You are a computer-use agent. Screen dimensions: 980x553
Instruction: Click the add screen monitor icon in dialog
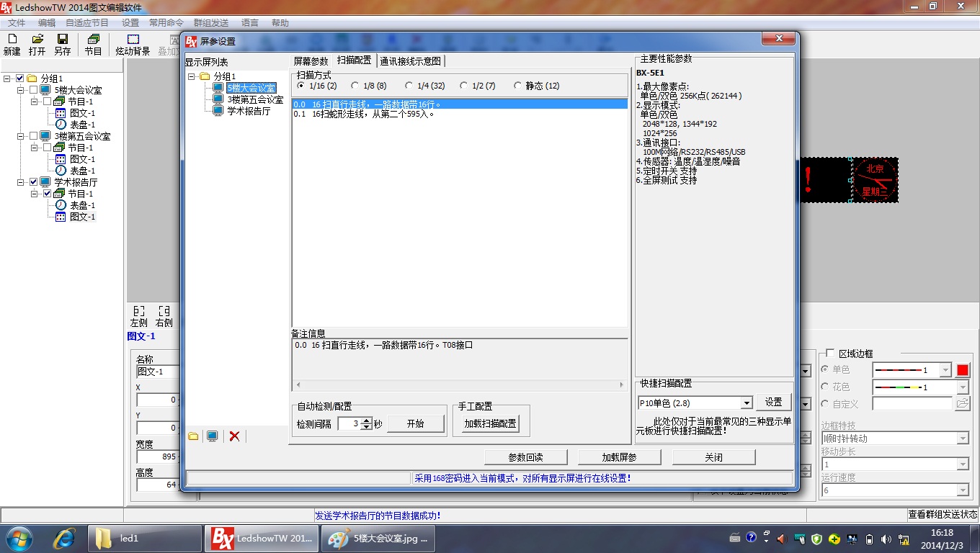pos(213,436)
